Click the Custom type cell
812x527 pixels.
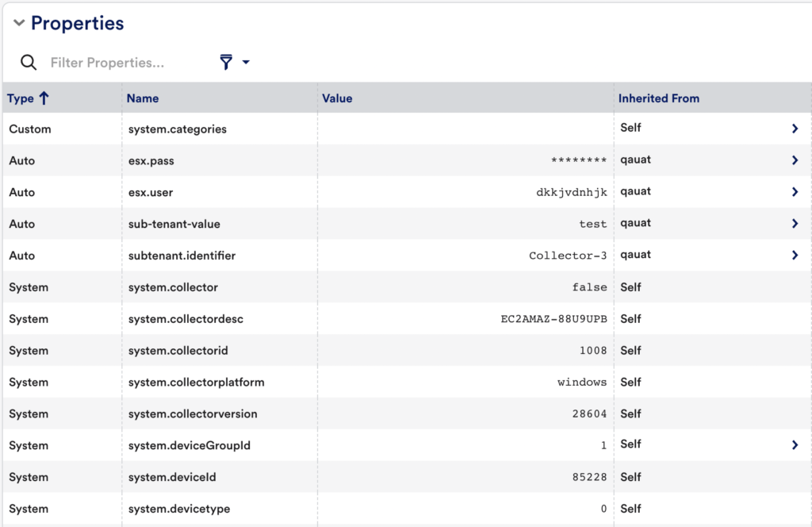pyautogui.click(x=30, y=129)
